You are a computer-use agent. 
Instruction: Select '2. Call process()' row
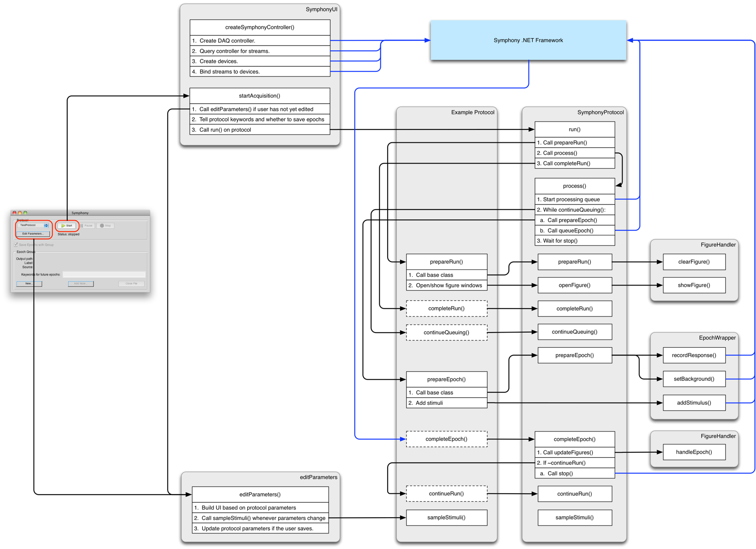[575, 153]
